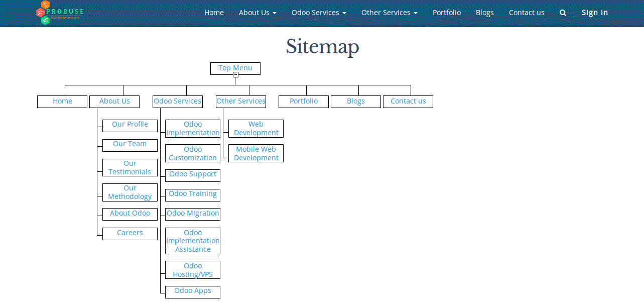Click the Top Menu root node
Screen dimensions: 644x302
coord(235,68)
